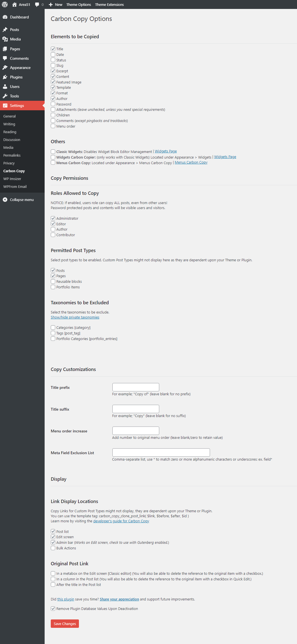Click the Appearance paintbrush icon
The height and width of the screenshot is (644, 297).
(x=5, y=68)
